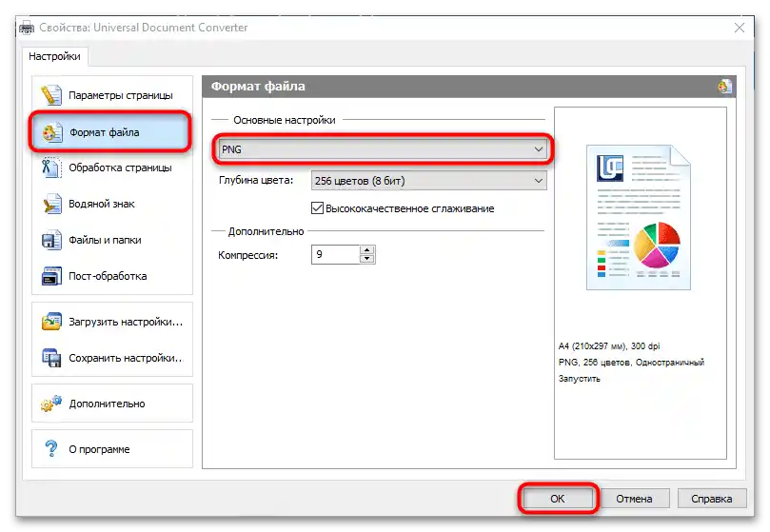
Task: Open Обработка страницы section
Action: pyautogui.click(x=112, y=167)
